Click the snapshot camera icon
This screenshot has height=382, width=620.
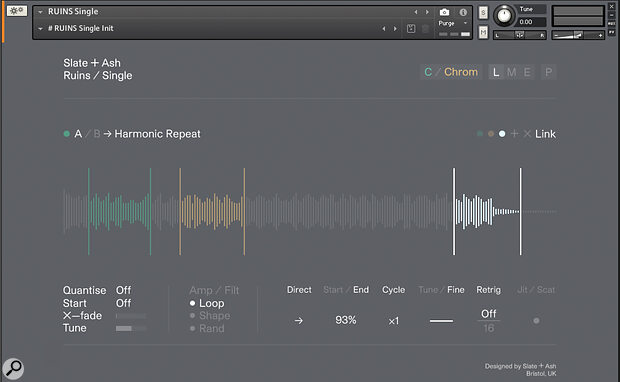(x=444, y=12)
